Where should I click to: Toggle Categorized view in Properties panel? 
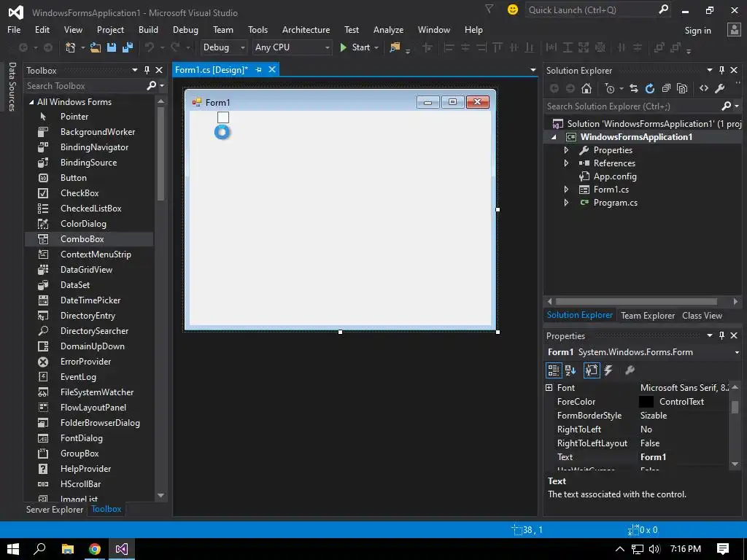point(554,370)
